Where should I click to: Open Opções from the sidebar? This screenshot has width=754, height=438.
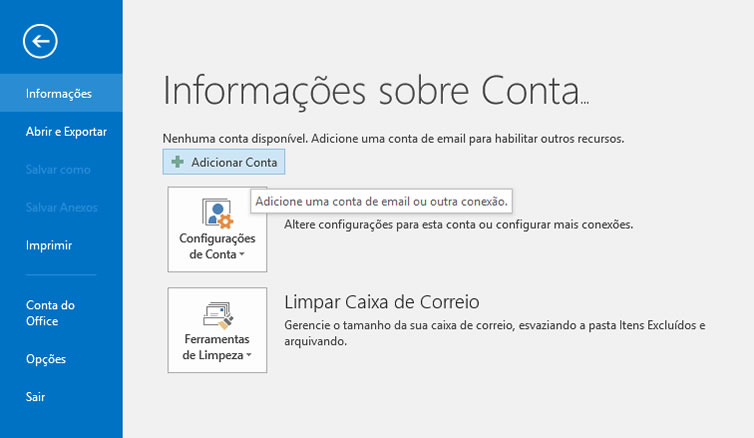[46, 359]
